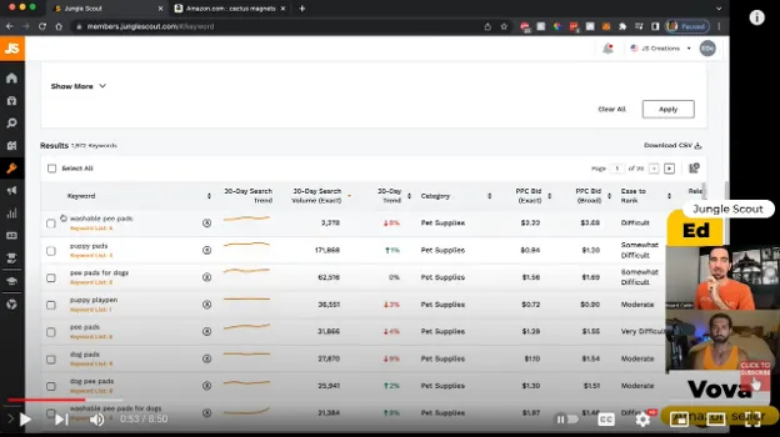Check the pee pads for dogs checkbox
The image size is (780, 437).
click(51, 278)
